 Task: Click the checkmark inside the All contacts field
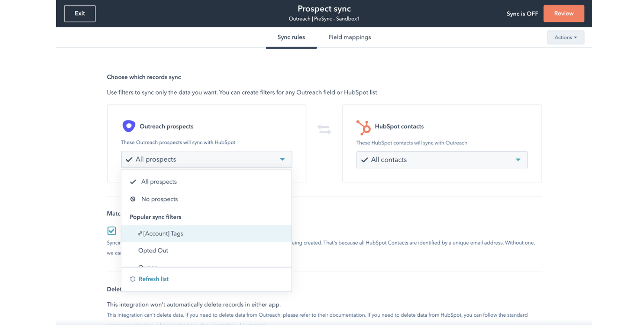tap(364, 159)
